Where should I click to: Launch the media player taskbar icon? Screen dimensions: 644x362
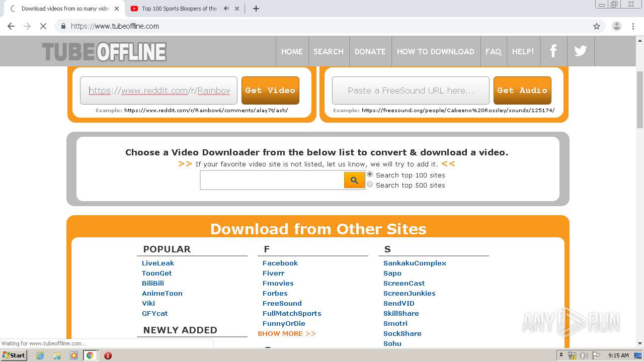[73, 355]
